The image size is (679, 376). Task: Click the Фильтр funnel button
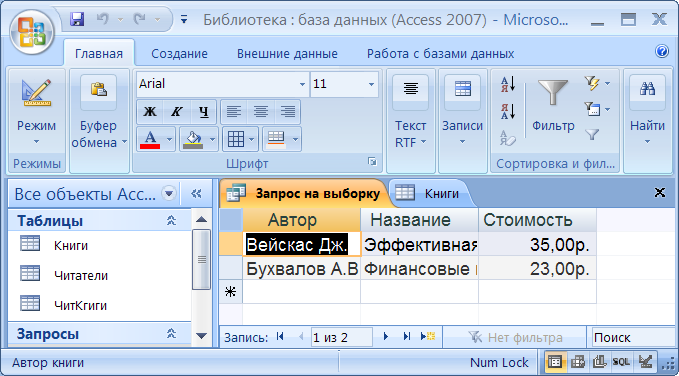[x=553, y=106]
